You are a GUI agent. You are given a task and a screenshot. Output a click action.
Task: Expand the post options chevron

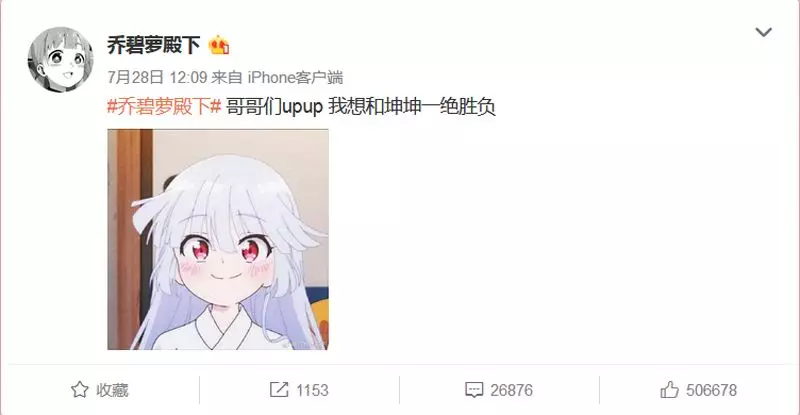(x=763, y=32)
